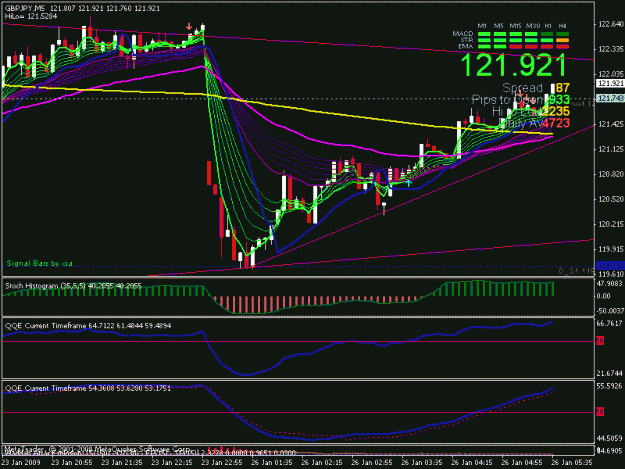Click the 47.9083 Stoch scale value
The image size is (625, 469).
609,284
